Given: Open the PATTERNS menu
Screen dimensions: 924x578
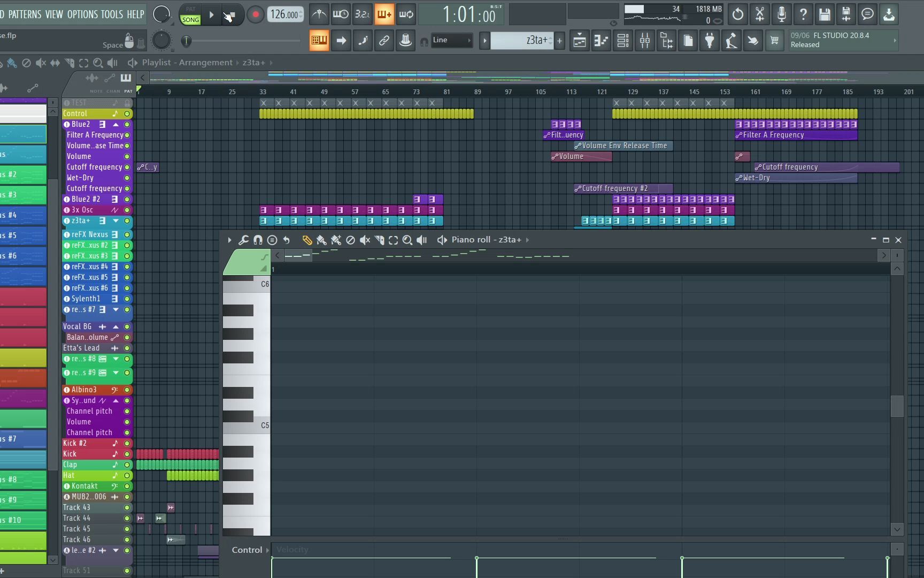Looking at the screenshot, I should (25, 14).
